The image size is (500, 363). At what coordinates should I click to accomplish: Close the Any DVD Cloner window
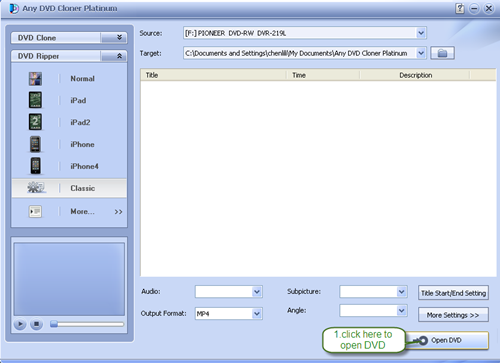pos(489,8)
